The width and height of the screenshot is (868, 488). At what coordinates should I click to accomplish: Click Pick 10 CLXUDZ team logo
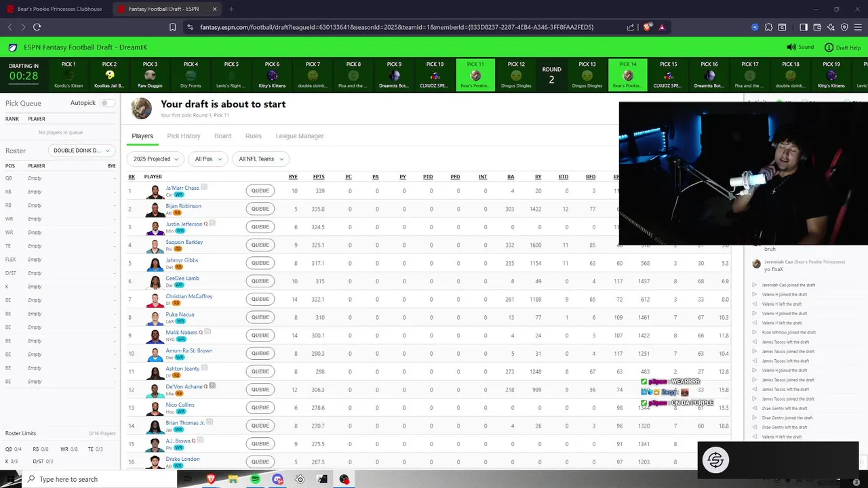click(x=435, y=75)
